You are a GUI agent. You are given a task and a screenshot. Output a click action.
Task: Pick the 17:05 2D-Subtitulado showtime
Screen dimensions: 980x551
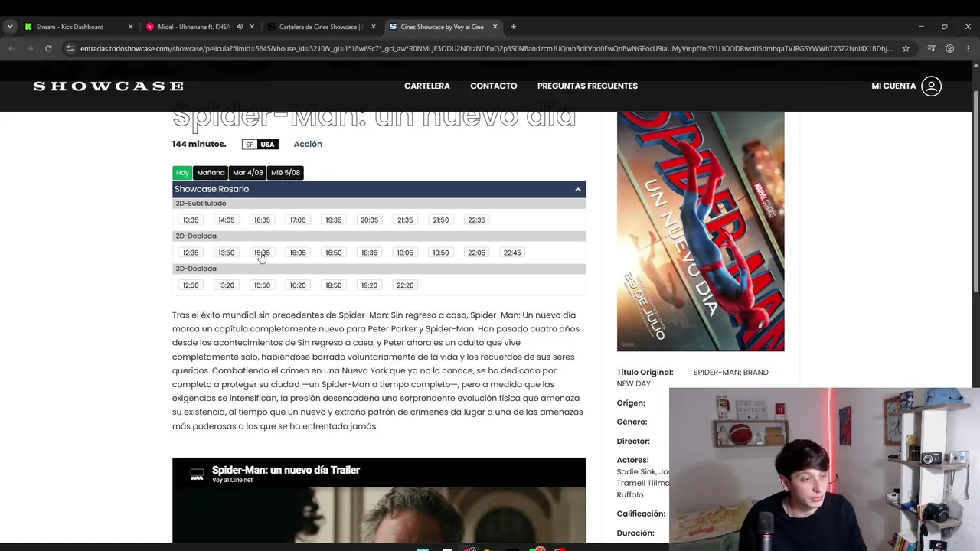coord(298,220)
